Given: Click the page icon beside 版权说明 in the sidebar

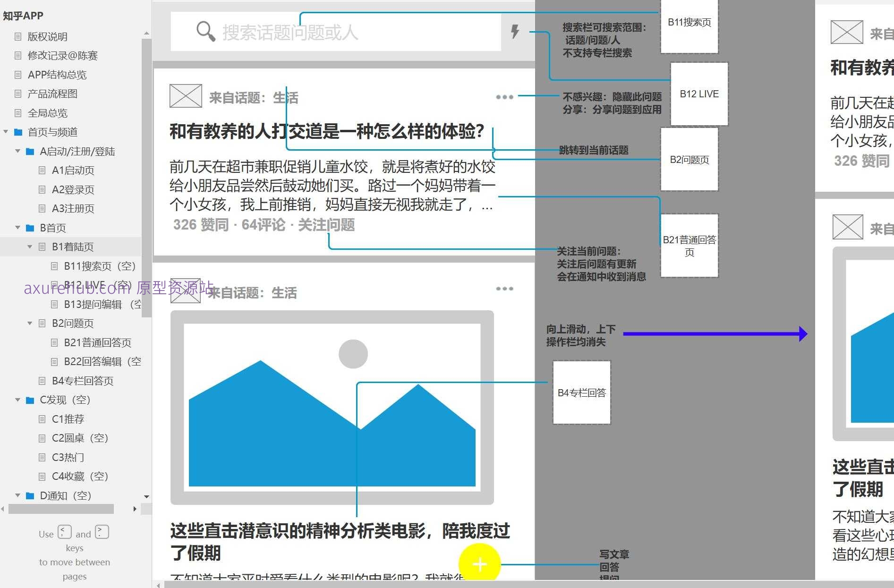Looking at the screenshot, I should click(x=17, y=36).
